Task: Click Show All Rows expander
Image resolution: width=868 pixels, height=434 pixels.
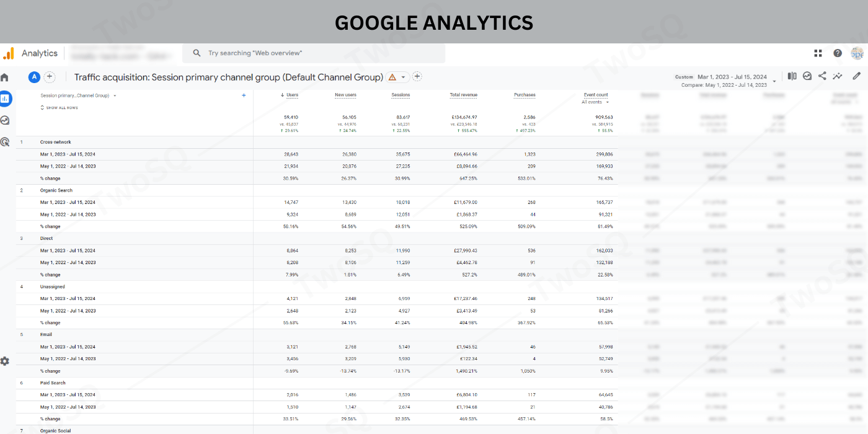Action: click(x=59, y=108)
